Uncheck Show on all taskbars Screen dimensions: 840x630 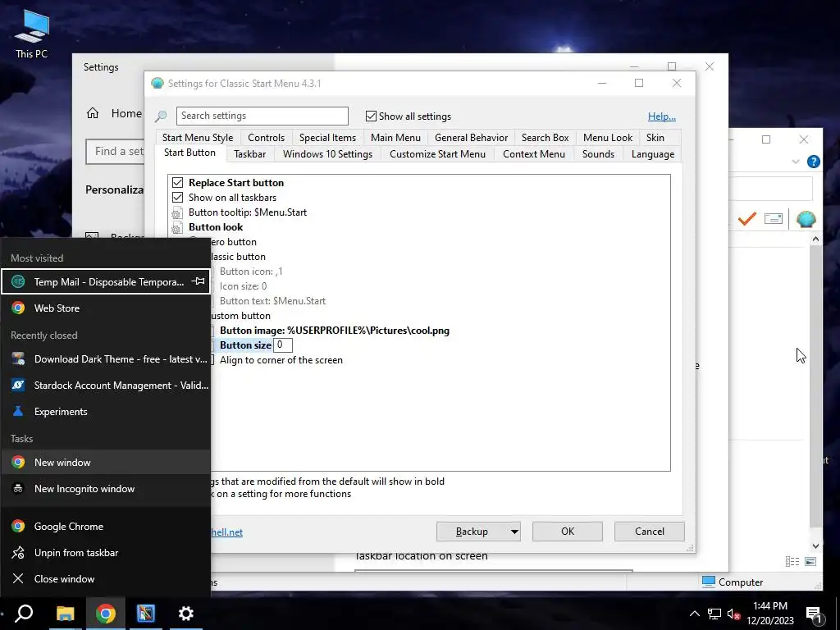pos(177,198)
